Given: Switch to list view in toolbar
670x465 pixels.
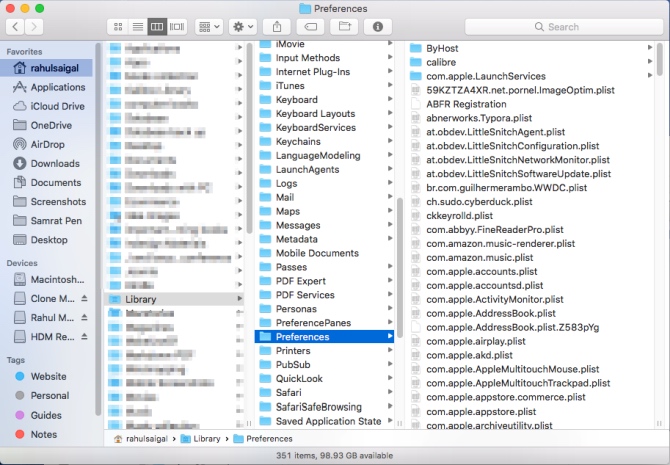Looking at the screenshot, I should pyautogui.click(x=137, y=26).
